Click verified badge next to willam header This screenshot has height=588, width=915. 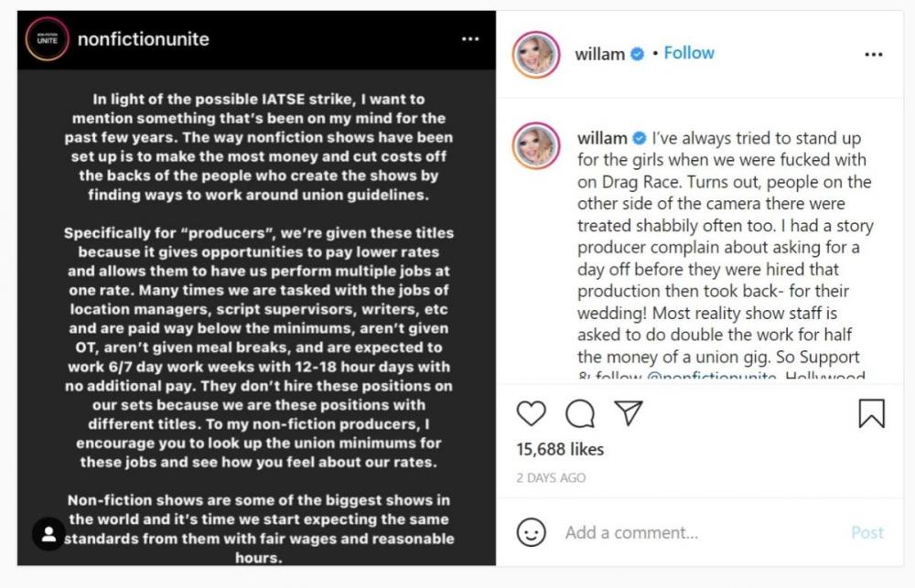640,54
